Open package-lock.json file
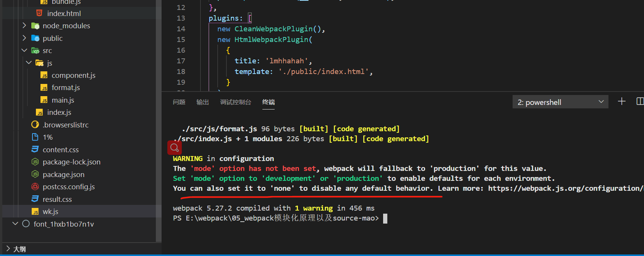This screenshot has width=644, height=256. tap(71, 162)
